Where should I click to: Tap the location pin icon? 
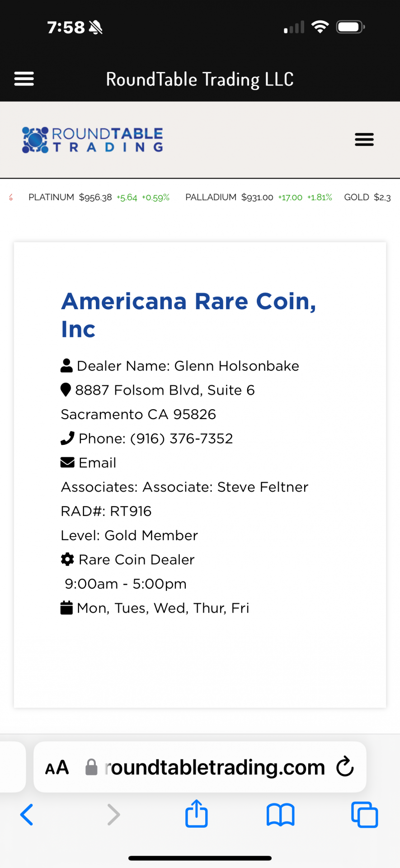click(66, 390)
